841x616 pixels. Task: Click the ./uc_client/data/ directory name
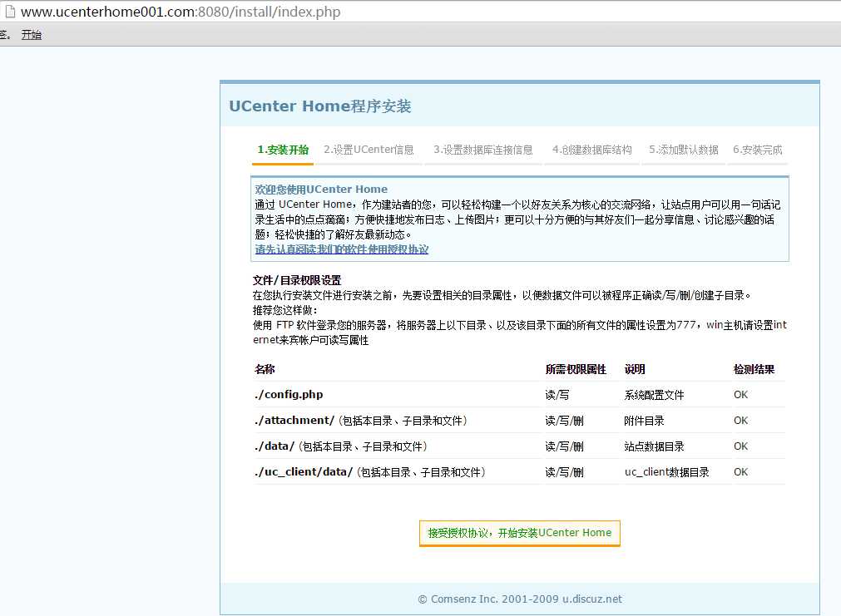pos(304,472)
